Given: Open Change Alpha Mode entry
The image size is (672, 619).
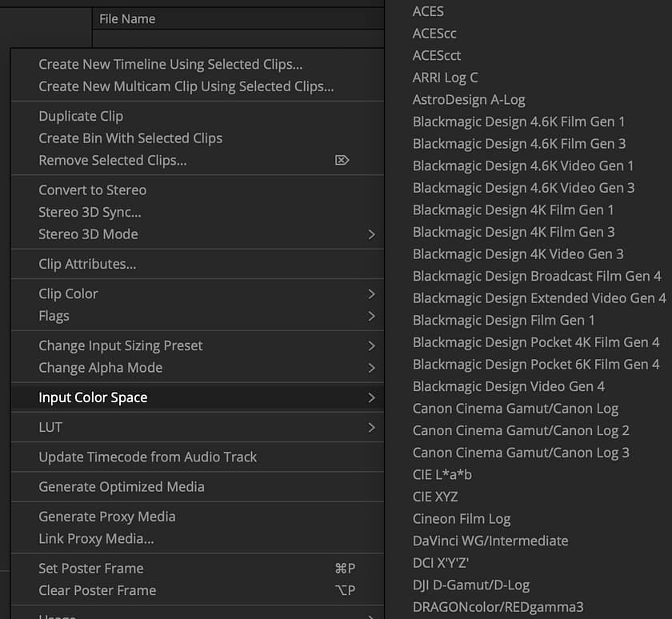Looking at the screenshot, I should click(101, 368).
